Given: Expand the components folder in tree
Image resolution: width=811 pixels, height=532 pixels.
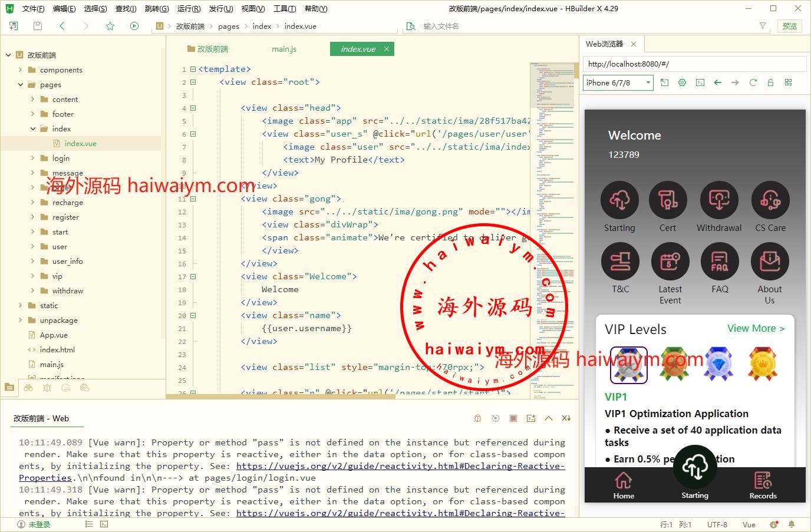Looking at the screenshot, I should [x=20, y=70].
